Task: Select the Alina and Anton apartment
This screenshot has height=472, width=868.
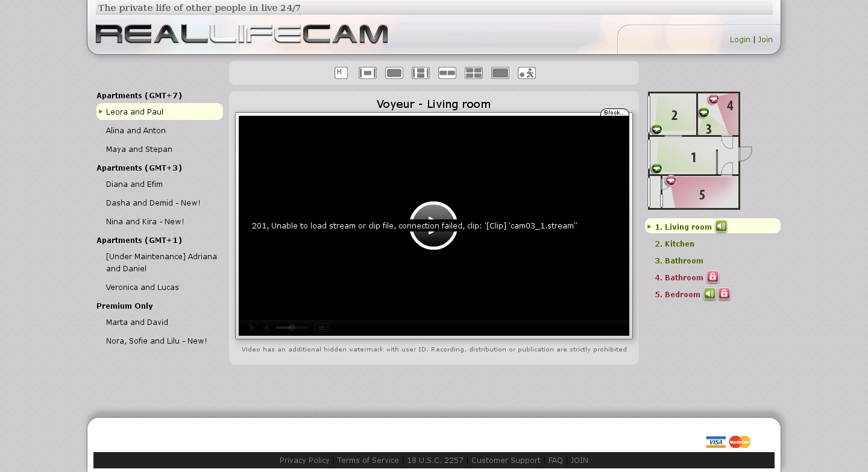Action: point(136,130)
